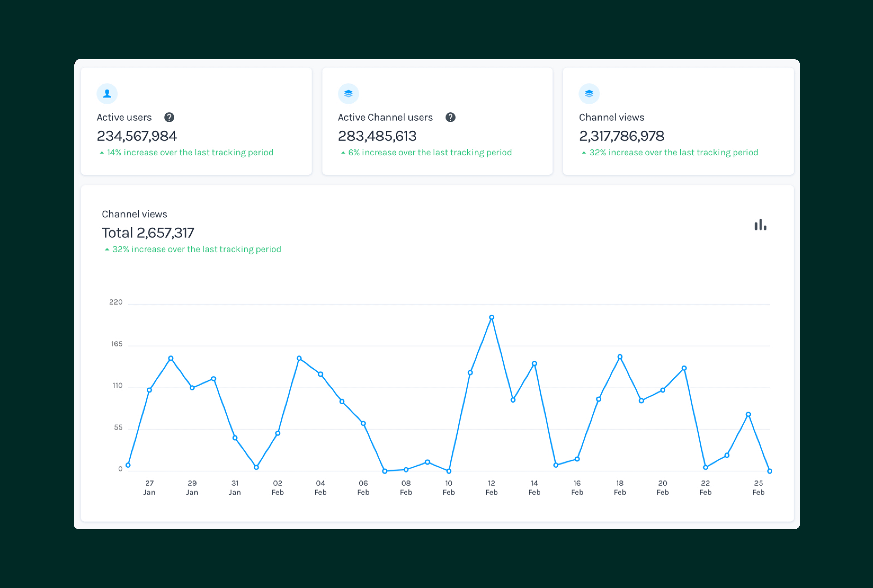The width and height of the screenshot is (873, 588).
Task: Click the 12 Feb x-axis label
Action: (x=491, y=488)
